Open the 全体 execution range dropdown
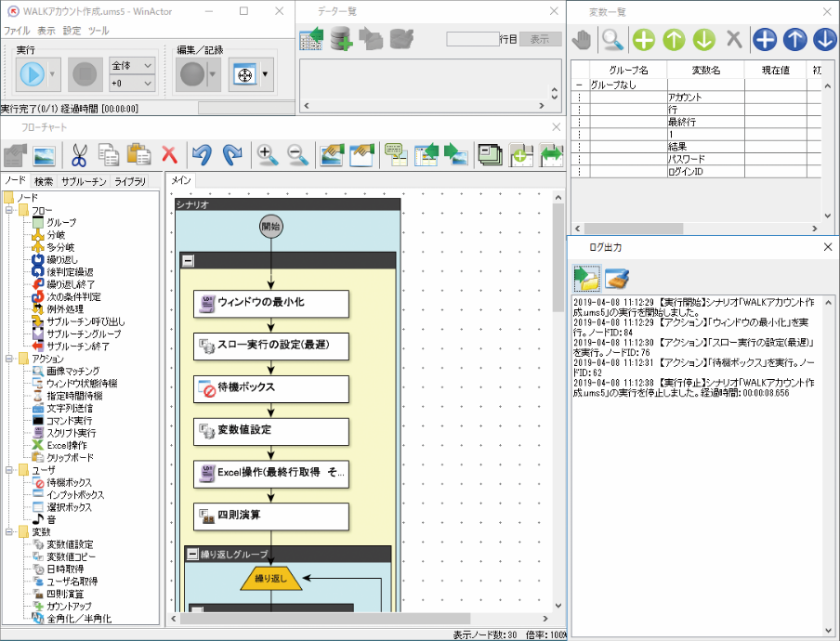This screenshot has height=641, width=840. point(132,65)
